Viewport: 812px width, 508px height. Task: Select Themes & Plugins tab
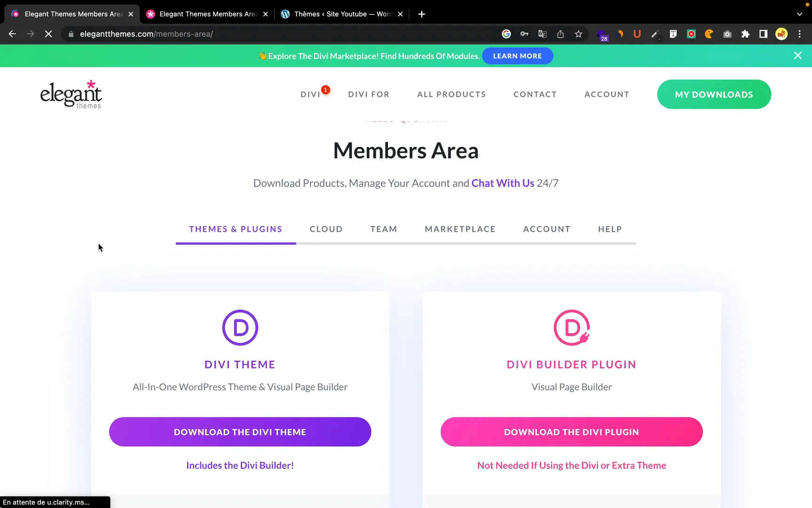235,229
